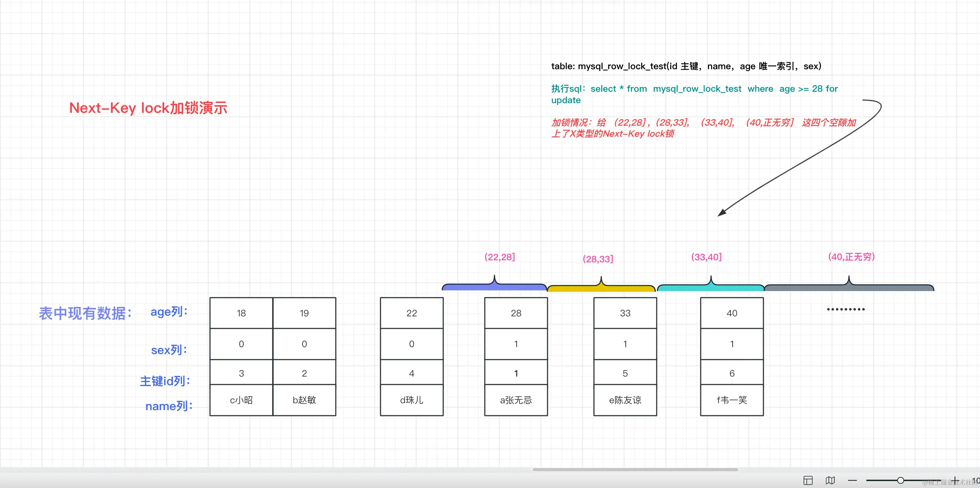Image resolution: width=980 pixels, height=488 pixels.
Task: Select the age cell with value 18
Action: (241, 313)
